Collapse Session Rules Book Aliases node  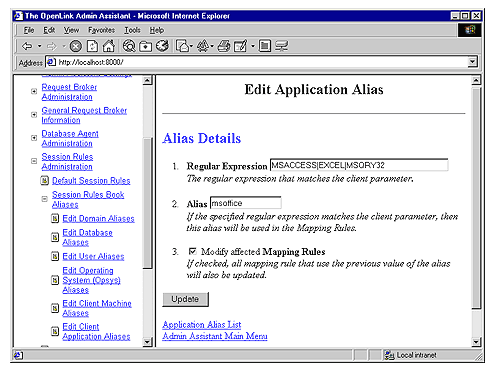[44, 199]
